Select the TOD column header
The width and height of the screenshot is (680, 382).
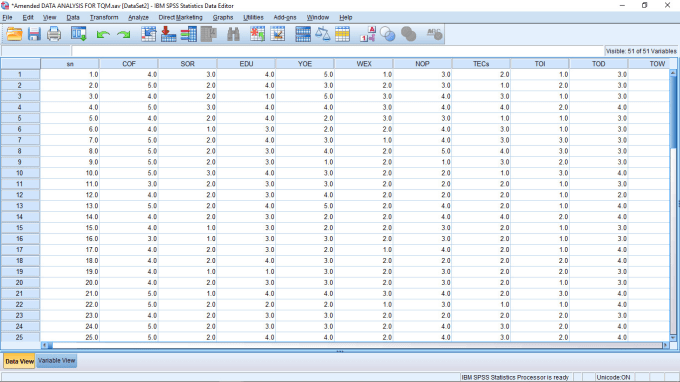coord(598,64)
